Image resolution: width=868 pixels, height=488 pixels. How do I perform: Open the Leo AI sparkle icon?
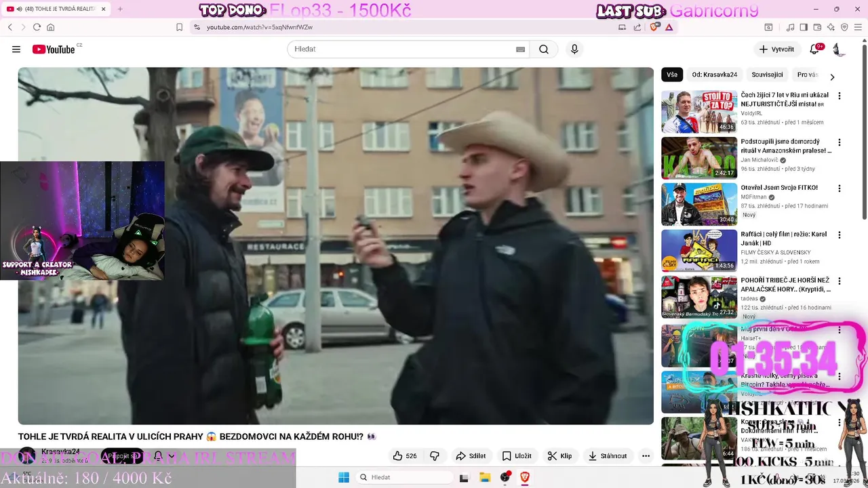(831, 27)
